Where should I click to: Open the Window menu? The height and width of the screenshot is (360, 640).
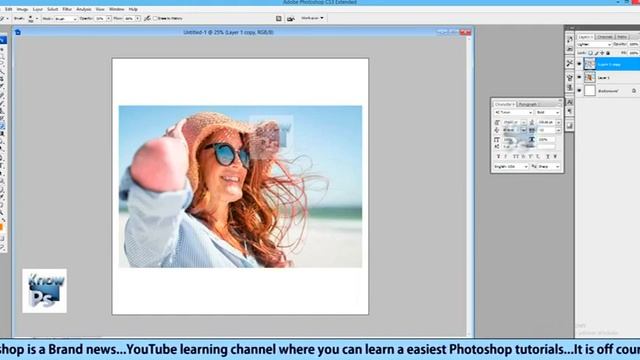coord(117,9)
